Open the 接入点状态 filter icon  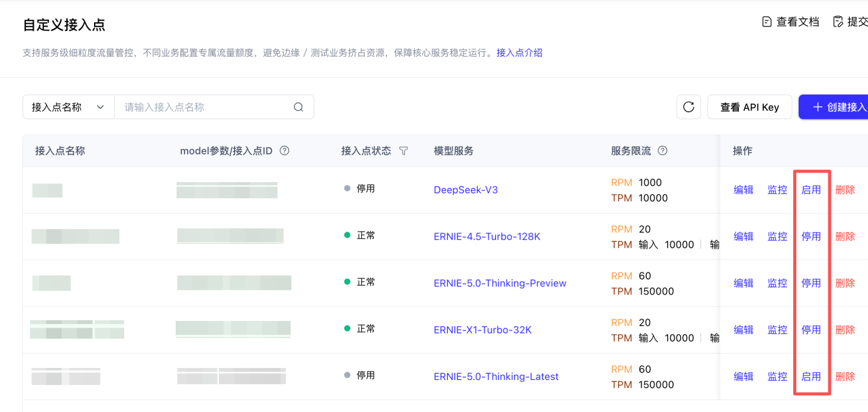click(x=404, y=151)
